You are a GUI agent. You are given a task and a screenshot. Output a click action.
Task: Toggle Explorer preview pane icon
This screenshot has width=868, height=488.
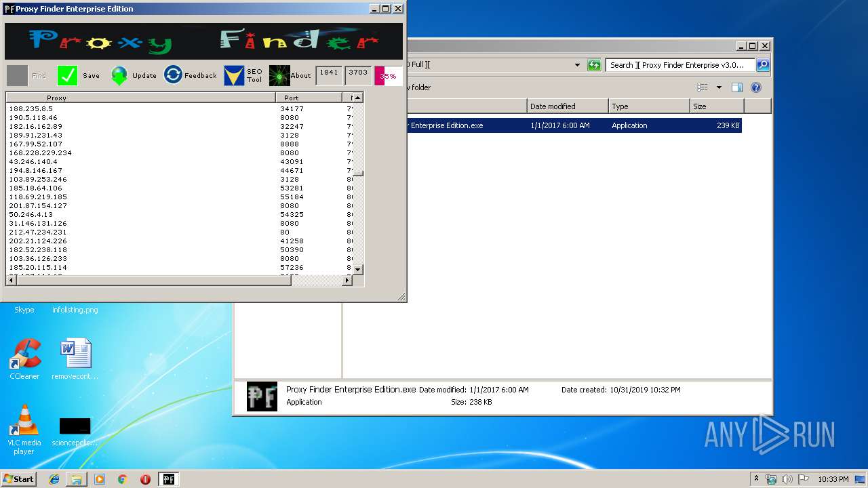737,87
